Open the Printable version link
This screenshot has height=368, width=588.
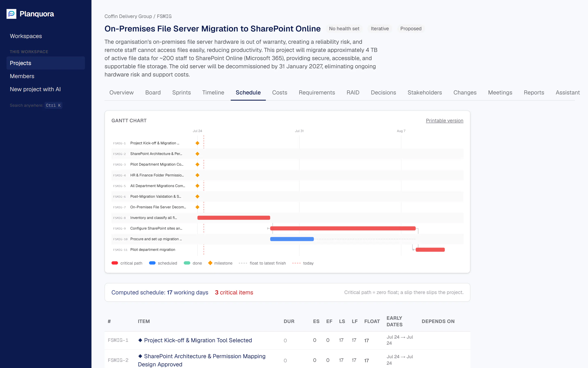click(x=444, y=120)
